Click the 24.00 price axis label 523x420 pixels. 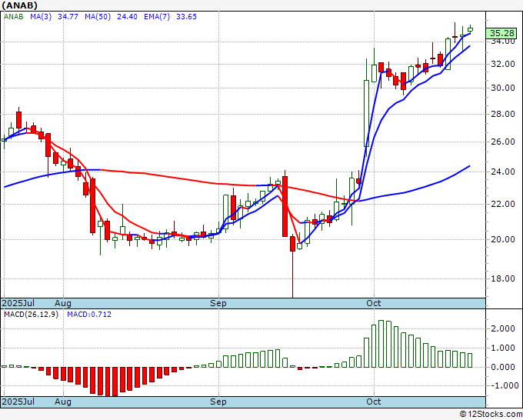[x=502, y=172]
